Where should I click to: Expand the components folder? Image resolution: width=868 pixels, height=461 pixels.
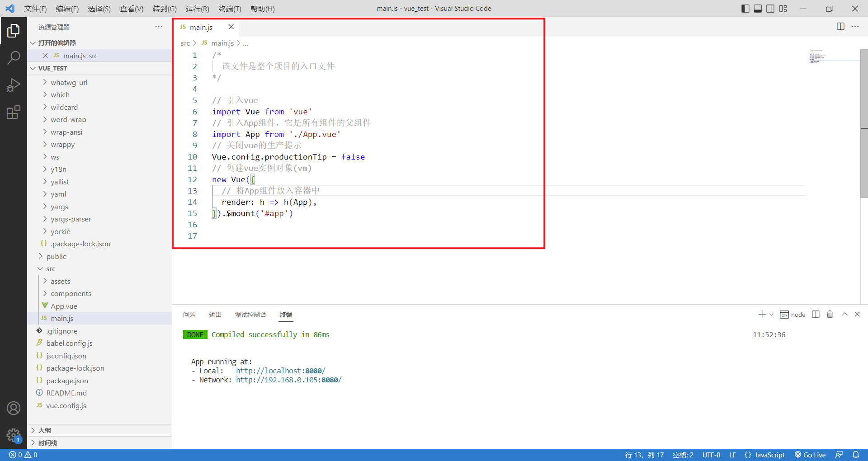99,293
